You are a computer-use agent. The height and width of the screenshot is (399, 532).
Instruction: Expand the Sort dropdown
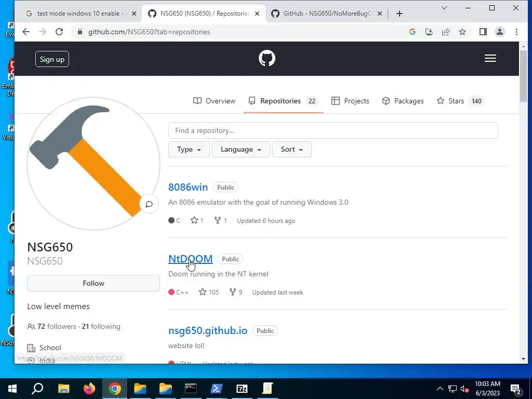[x=292, y=149]
